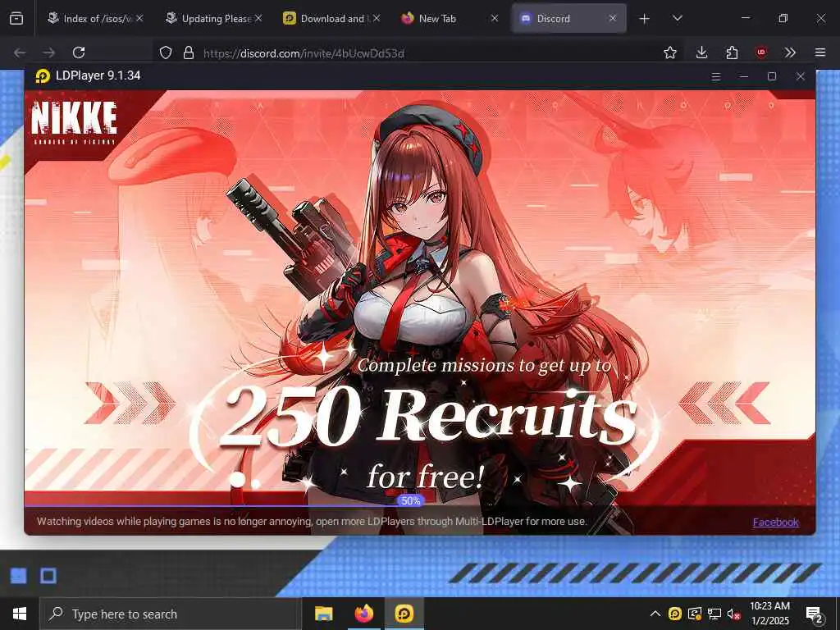The image size is (840, 630).
Task: Close the Download and tab
Action: pyautogui.click(x=377, y=18)
